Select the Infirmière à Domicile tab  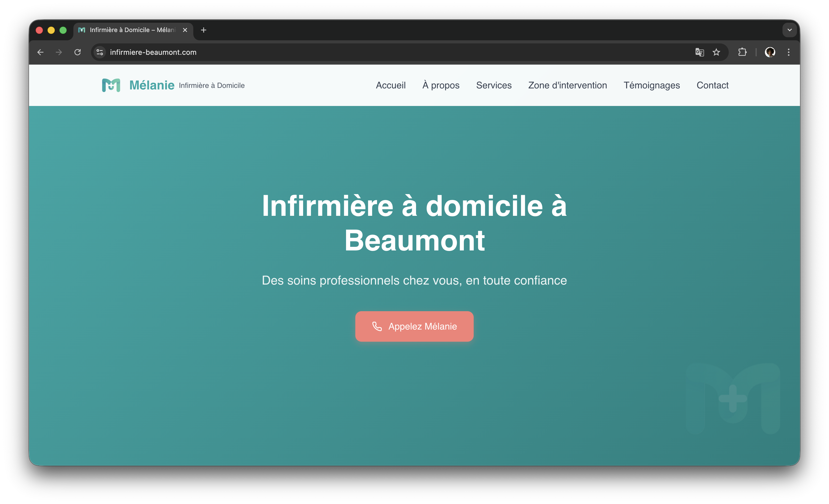[x=132, y=30]
